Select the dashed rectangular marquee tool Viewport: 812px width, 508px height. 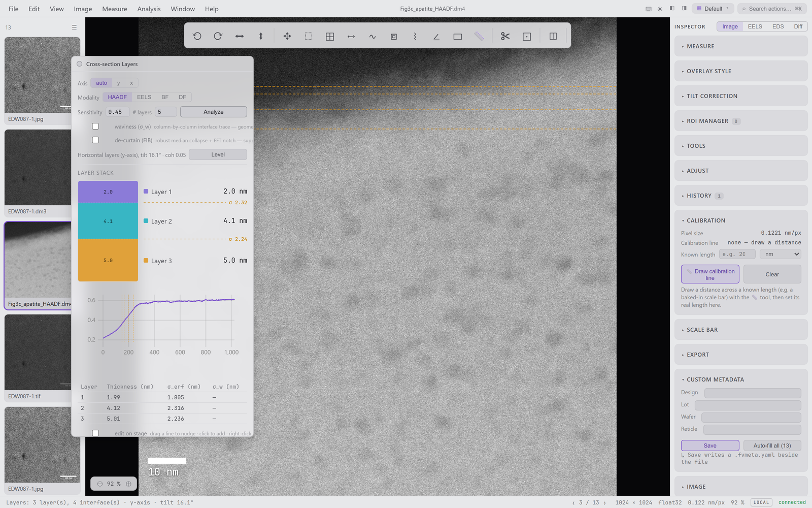click(x=309, y=36)
